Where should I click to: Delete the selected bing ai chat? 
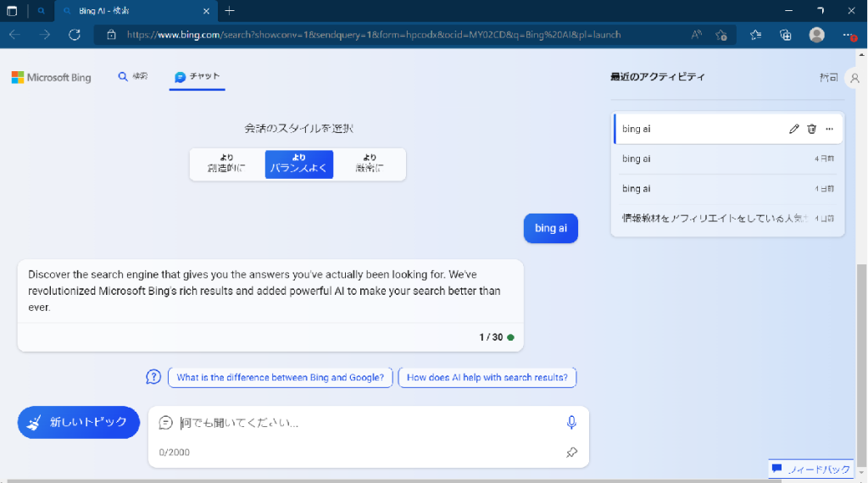[x=811, y=129]
